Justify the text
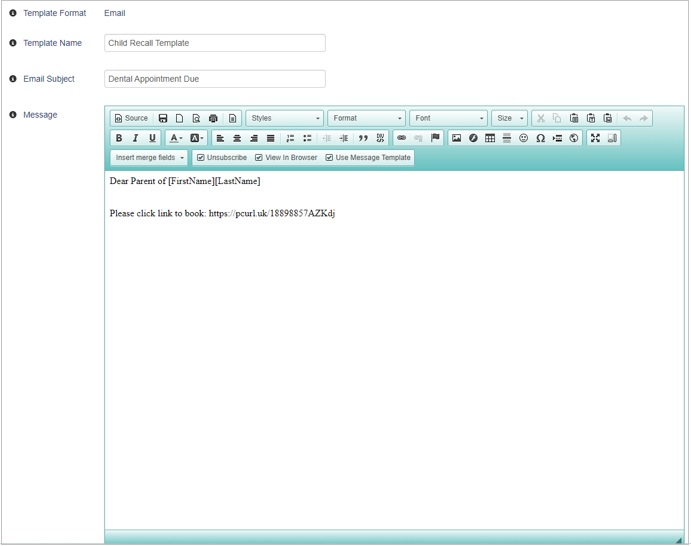 (x=271, y=138)
